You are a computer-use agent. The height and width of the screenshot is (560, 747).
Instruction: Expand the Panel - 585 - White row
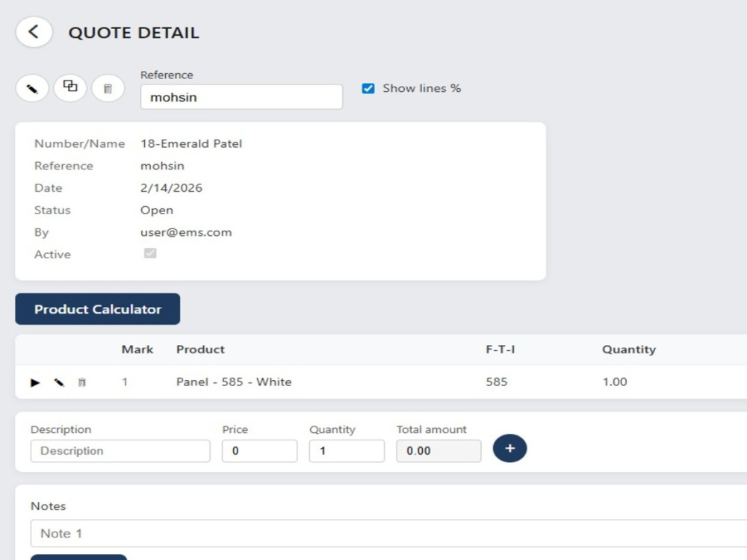pos(35,382)
